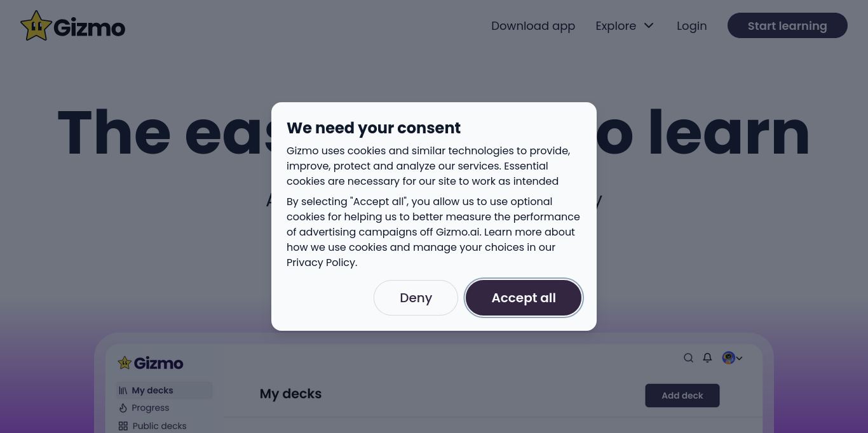Click the Gizmo star logo top left
Viewport: 868px width, 433px height.
[x=36, y=25]
